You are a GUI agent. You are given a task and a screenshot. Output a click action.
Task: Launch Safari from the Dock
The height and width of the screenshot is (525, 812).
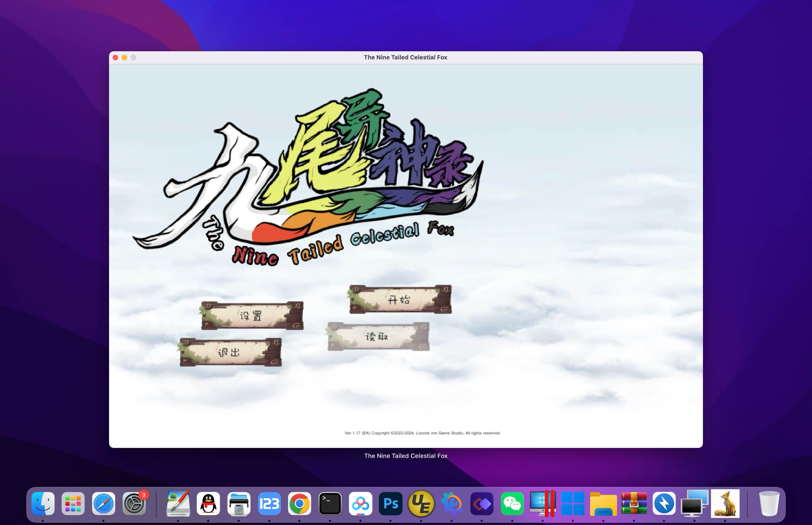[x=104, y=504]
